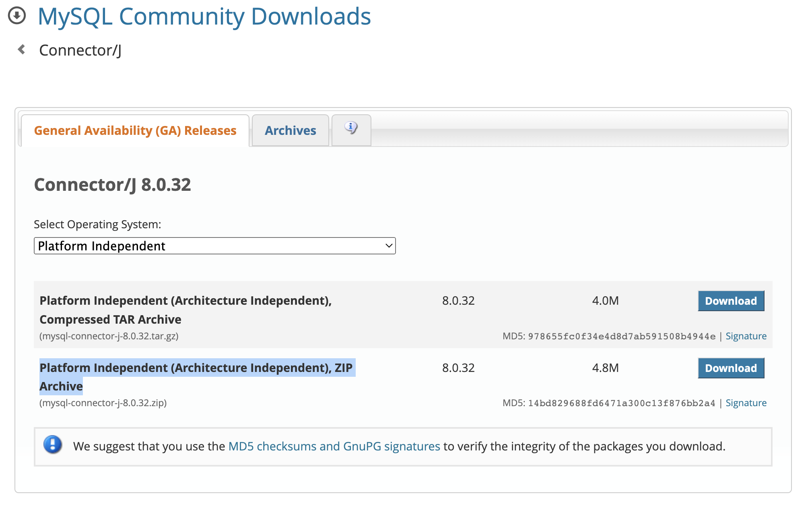This screenshot has height=508, width=812.
Task: Click the back chevron next to Connector/J
Action: click(22, 50)
